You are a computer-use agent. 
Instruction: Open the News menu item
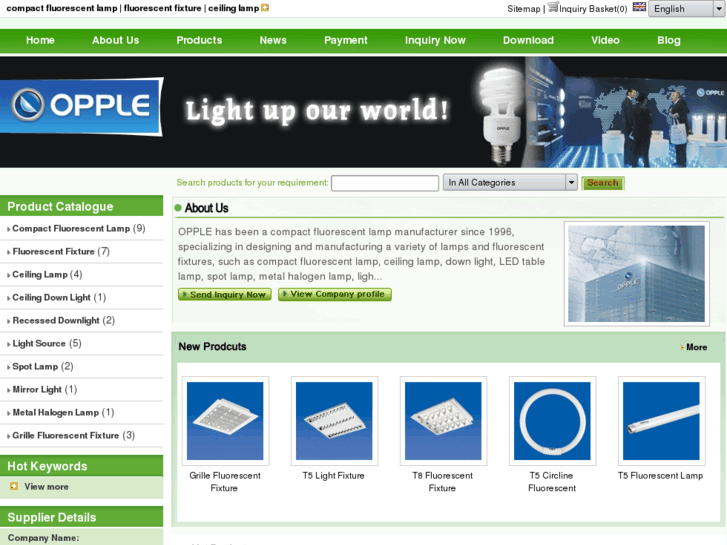[273, 40]
